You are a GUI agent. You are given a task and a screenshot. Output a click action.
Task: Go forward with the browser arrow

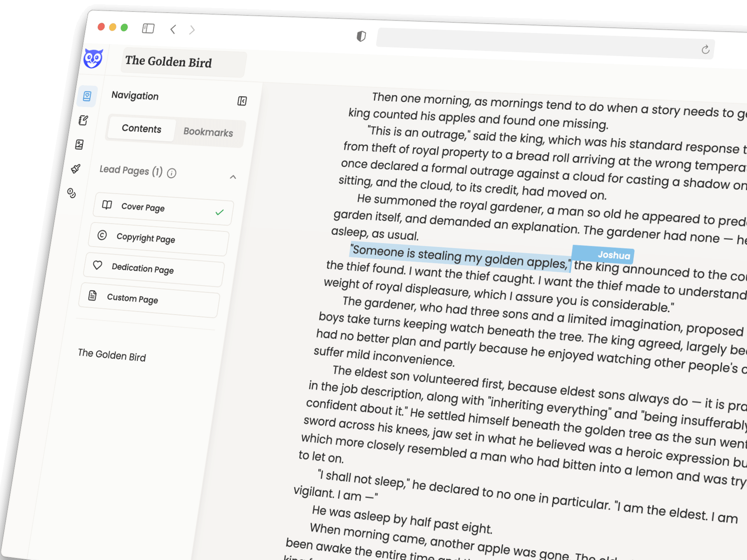tap(192, 30)
